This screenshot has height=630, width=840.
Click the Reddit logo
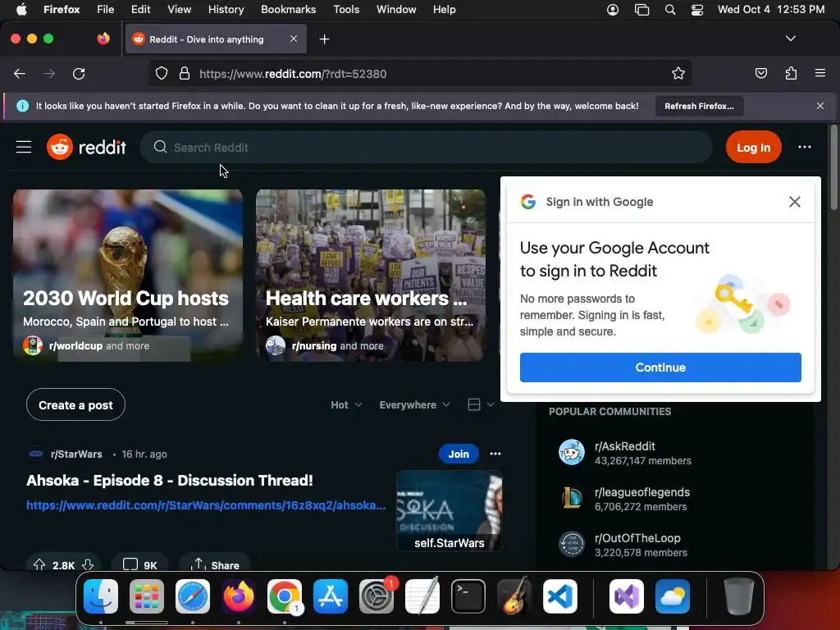tap(86, 147)
